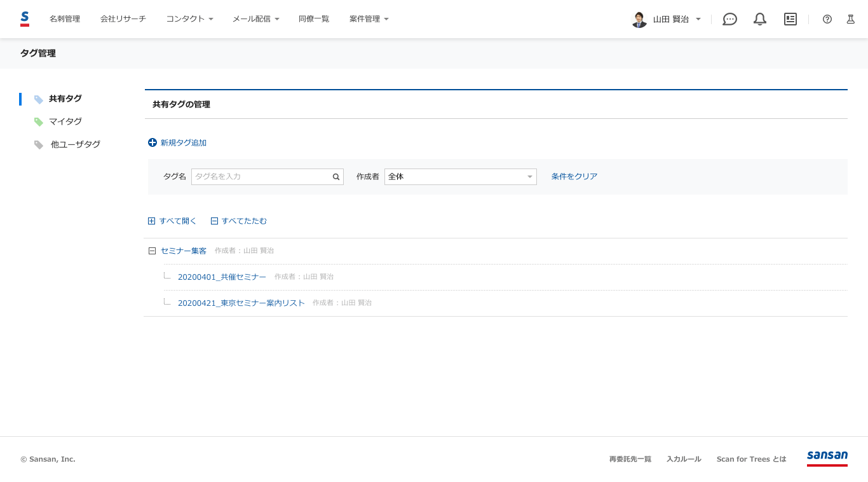868x482 pixels.
Task: Open 入力ルール footer link
Action: 684,459
